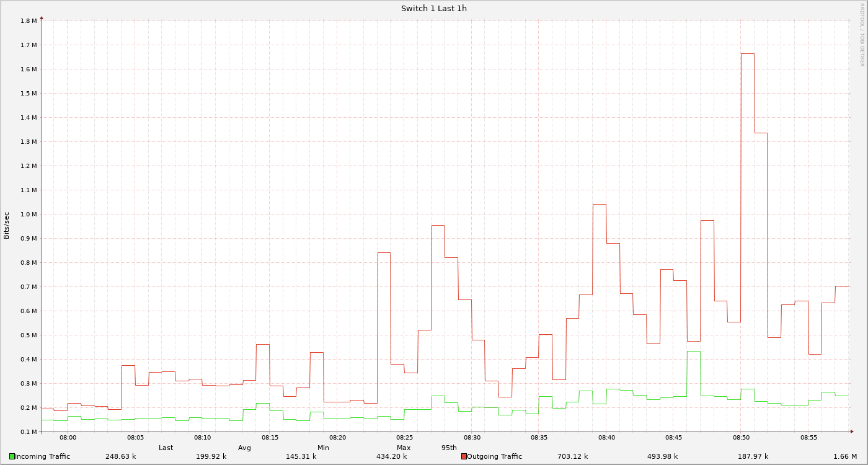Click the "Switch 1 Last 1h" graph title
Viewport: 868px width, 465px height.
(433, 8)
